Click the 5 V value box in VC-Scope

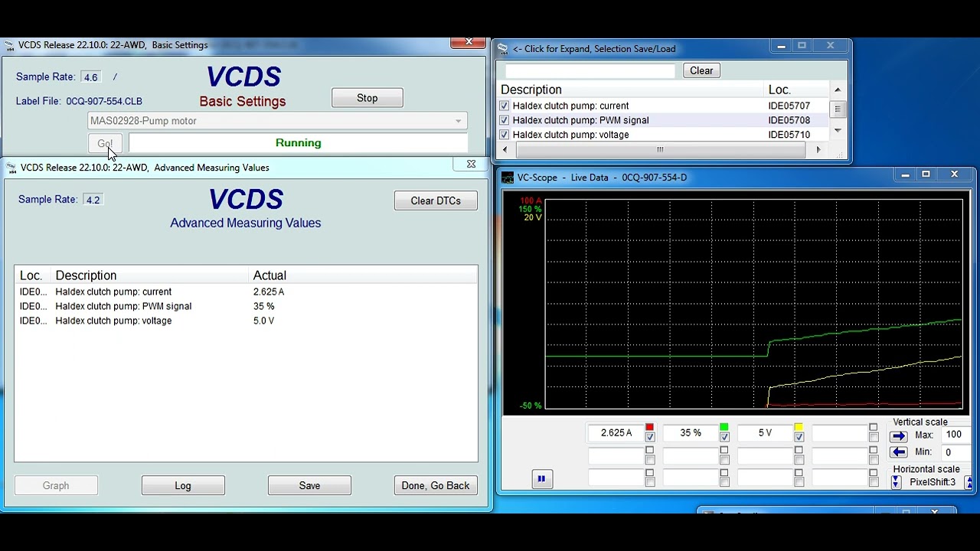pos(764,433)
